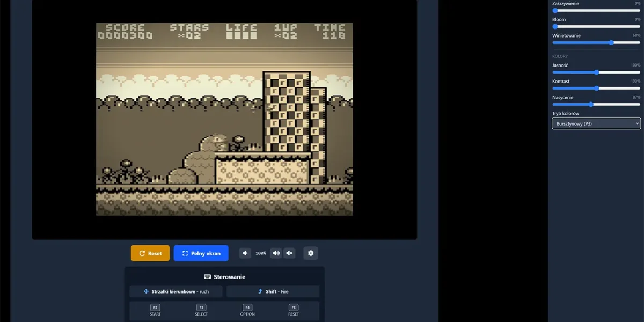Screen dimensions: 644x322
Task: Click the Bloom slider track
Action: (596, 26)
